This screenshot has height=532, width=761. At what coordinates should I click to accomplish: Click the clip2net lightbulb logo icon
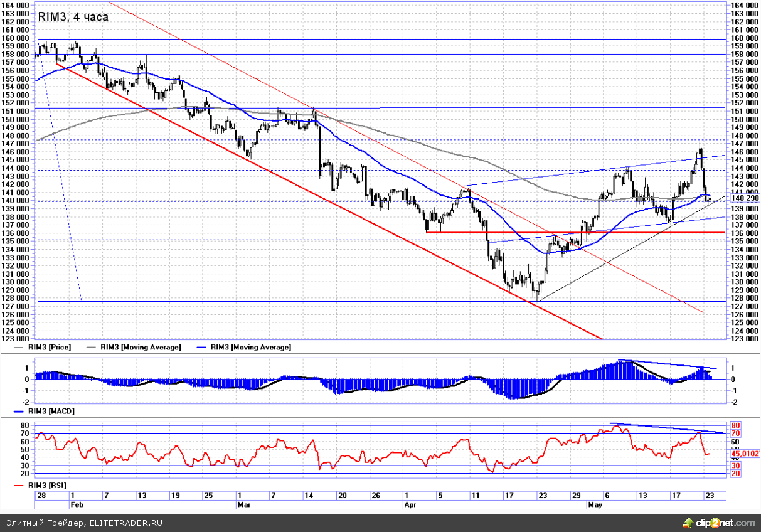tap(689, 523)
